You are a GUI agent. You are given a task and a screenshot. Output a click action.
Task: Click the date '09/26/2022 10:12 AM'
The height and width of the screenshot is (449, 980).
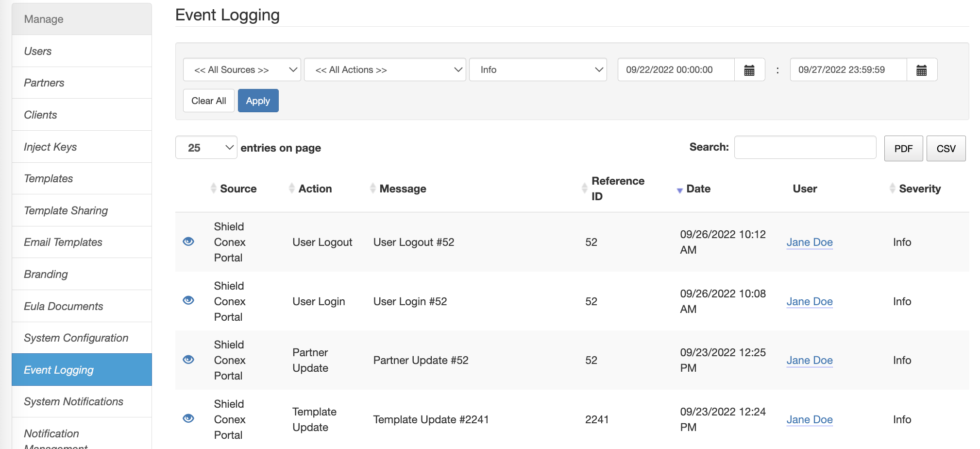(x=723, y=242)
